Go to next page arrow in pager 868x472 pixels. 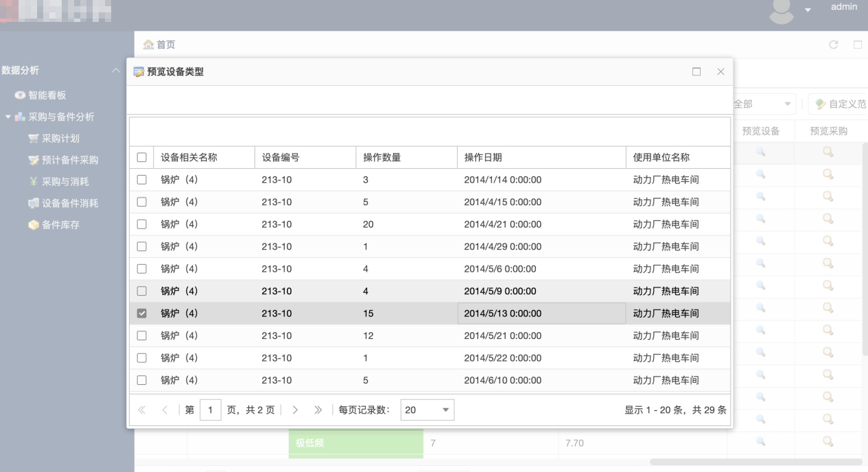tap(295, 410)
